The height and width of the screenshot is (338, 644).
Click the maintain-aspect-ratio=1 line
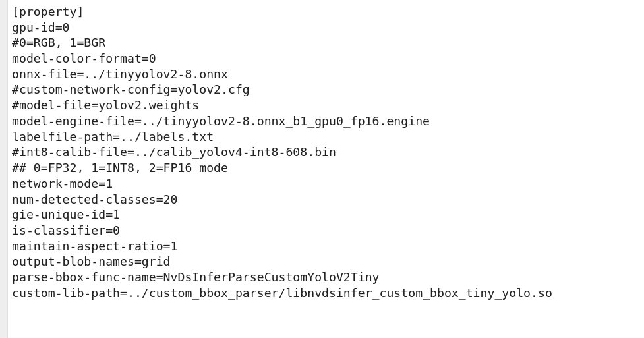pos(94,246)
